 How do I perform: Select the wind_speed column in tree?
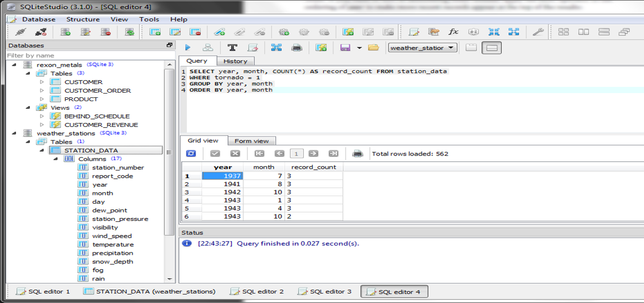(112, 236)
